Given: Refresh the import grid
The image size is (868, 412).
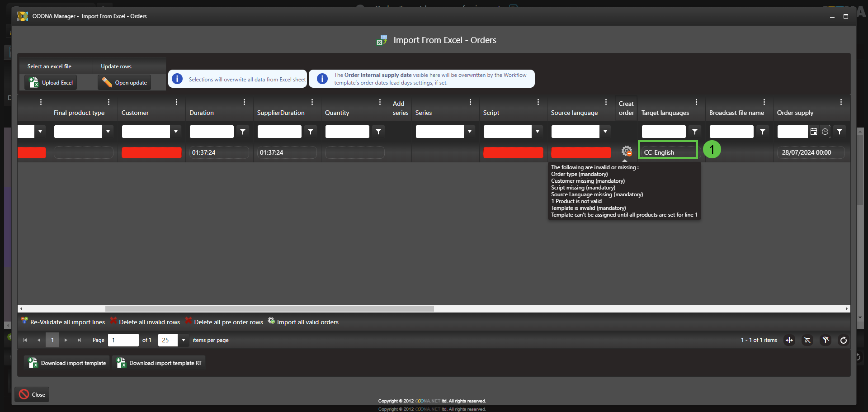Looking at the screenshot, I should click(x=844, y=340).
